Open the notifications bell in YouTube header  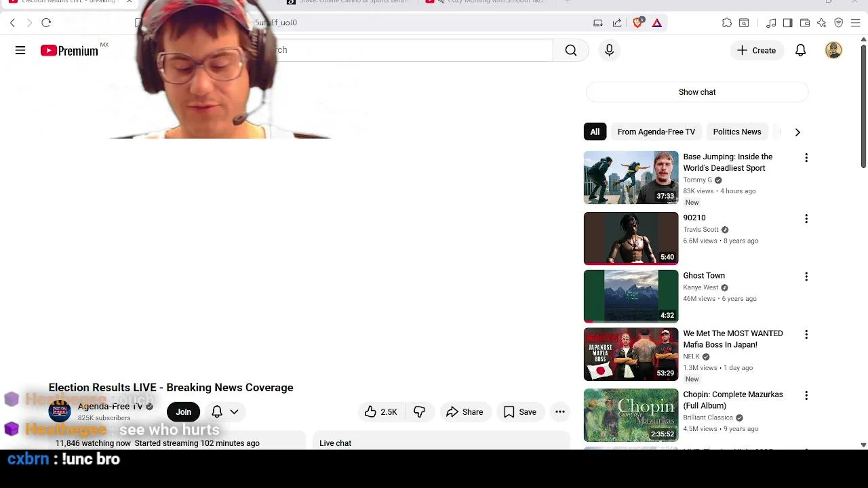point(801,50)
